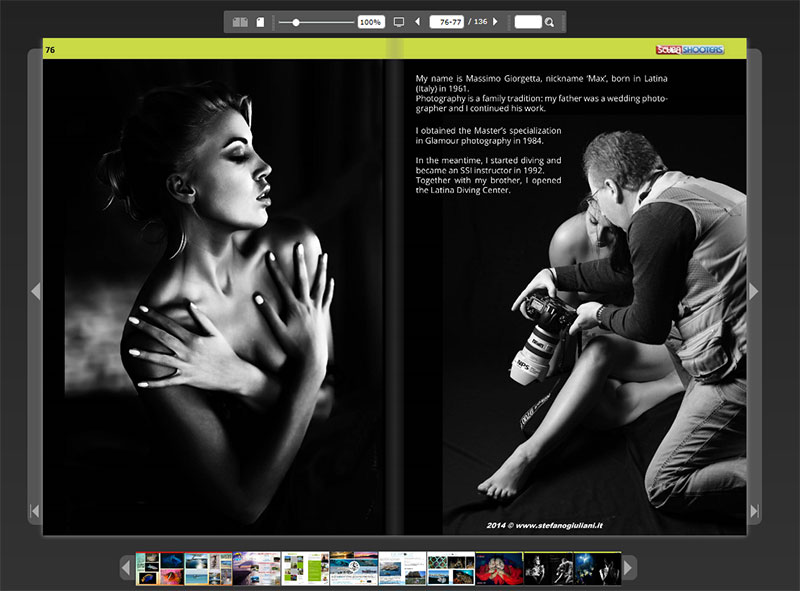This screenshot has height=591, width=800.
Task: Flip to next page with right side arrow
Action: click(x=754, y=291)
